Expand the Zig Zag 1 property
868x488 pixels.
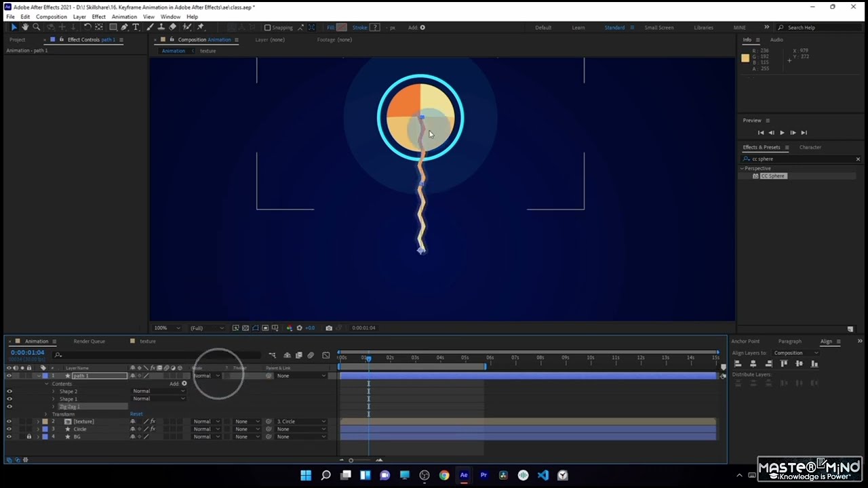tap(54, 407)
